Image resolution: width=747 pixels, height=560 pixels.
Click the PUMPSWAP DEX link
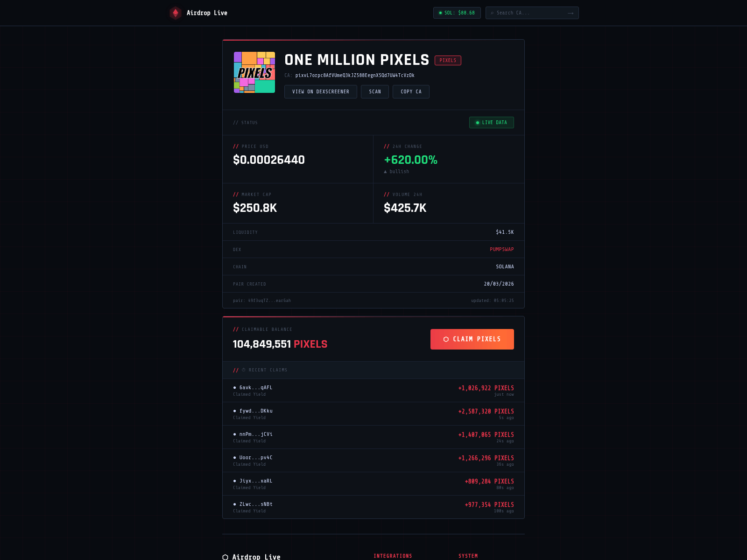[501, 250]
